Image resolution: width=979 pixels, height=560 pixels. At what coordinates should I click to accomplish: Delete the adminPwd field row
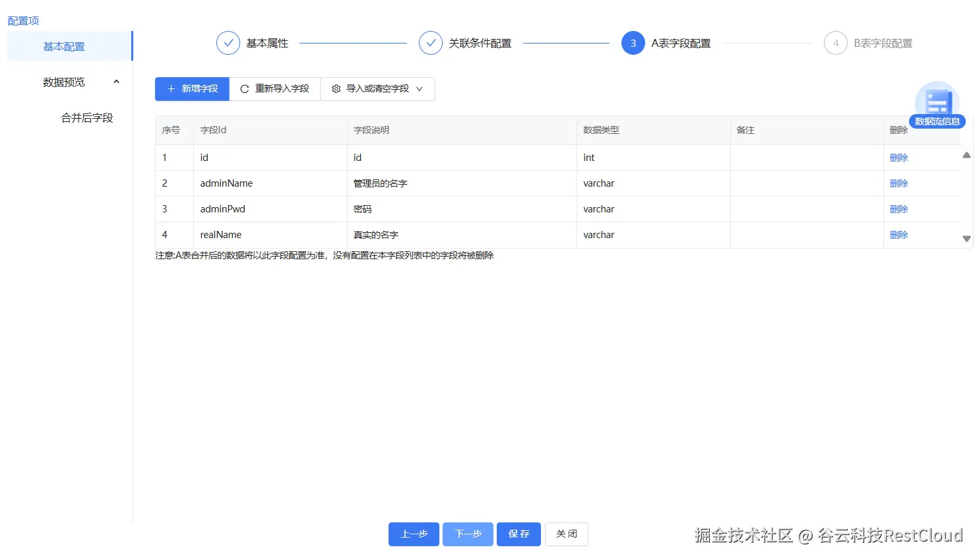coord(899,209)
